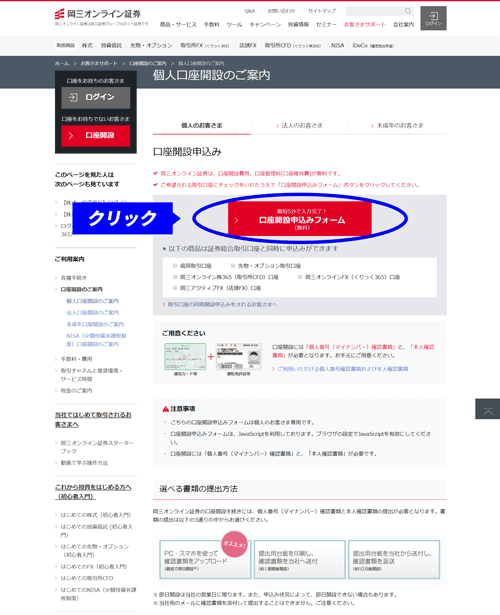Click 口座開設のご案内 in the breadcrumb
The height and width of the screenshot is (615, 500).
[x=148, y=63]
